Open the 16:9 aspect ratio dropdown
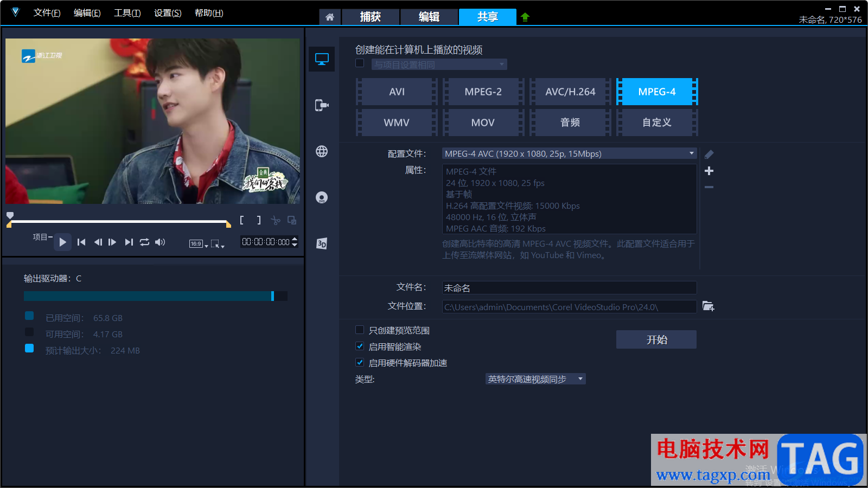 (x=199, y=243)
